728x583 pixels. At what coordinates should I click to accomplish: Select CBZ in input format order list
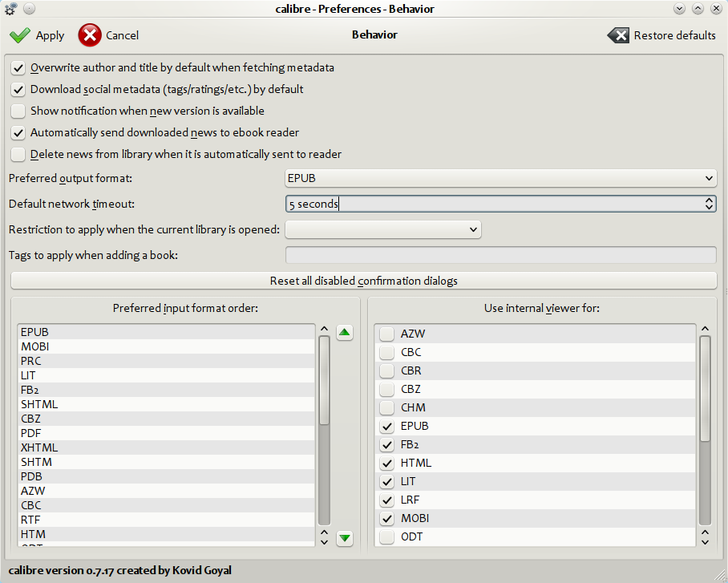(166, 419)
